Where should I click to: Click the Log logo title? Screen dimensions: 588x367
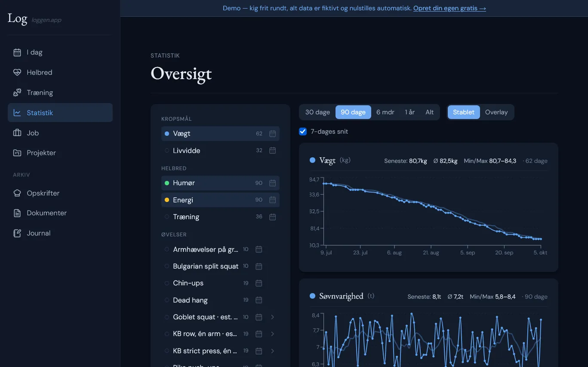coord(18,18)
